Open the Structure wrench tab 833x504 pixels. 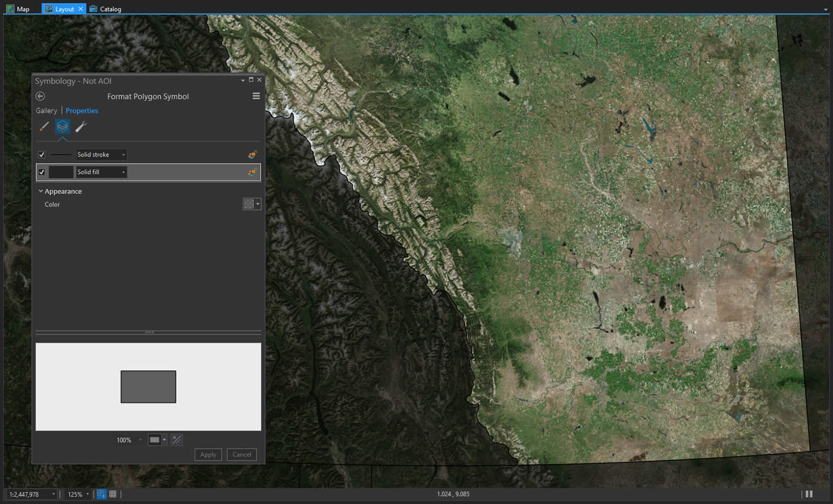[81, 126]
